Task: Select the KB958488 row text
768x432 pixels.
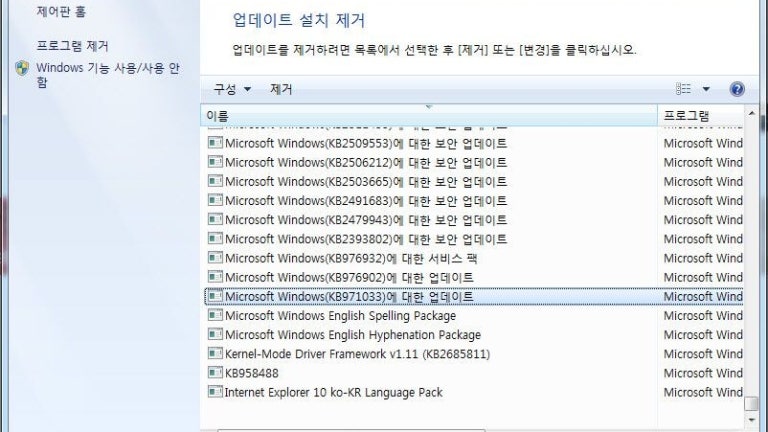Action: 252,373
